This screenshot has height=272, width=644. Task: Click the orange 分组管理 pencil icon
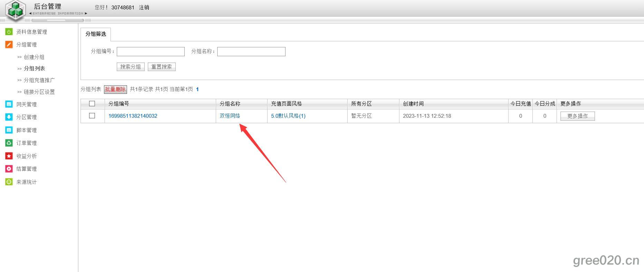pyautogui.click(x=9, y=45)
